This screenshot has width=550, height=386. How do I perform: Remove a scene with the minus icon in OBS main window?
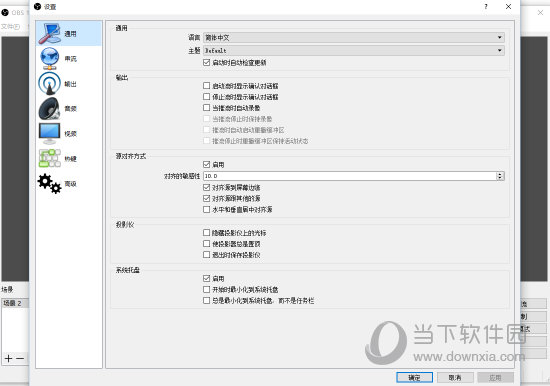20,358
